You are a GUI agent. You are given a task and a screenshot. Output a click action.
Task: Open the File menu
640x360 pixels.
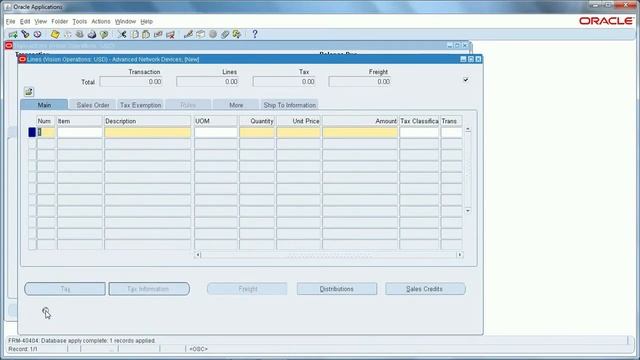pos(10,22)
